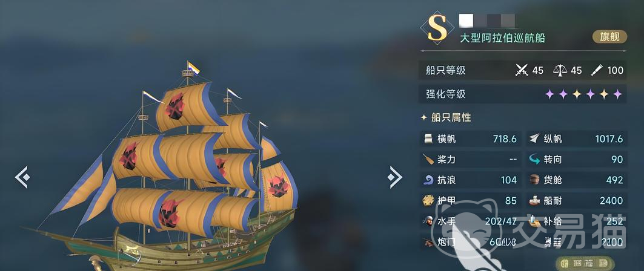Click the sailor 水手 portrait icon
This screenshot has width=644, height=271.
[x=428, y=221]
